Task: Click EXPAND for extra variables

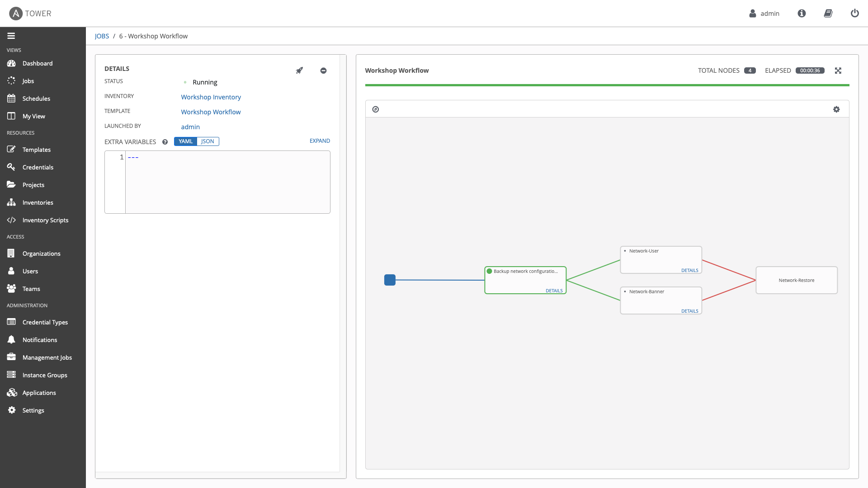Action: point(320,141)
